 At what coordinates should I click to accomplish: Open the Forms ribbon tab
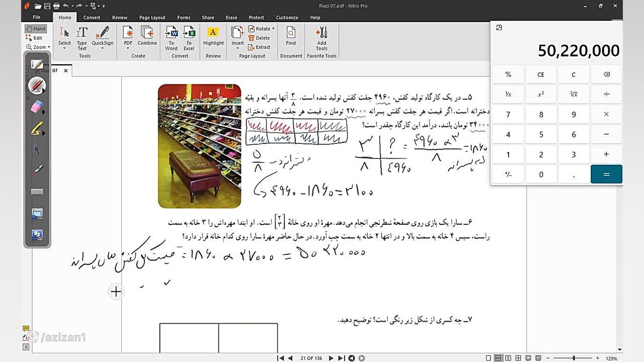coord(184,18)
